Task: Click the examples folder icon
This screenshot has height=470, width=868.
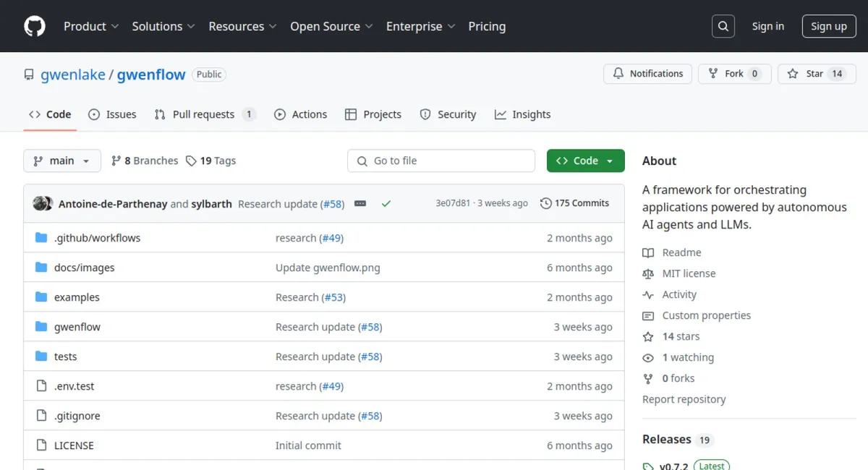Action: [41, 297]
